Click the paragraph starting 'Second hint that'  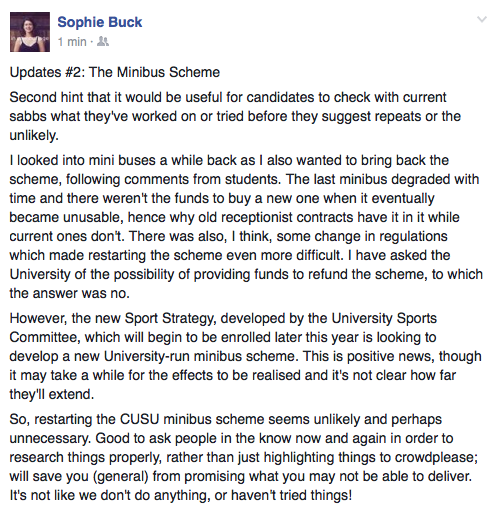[235, 116]
